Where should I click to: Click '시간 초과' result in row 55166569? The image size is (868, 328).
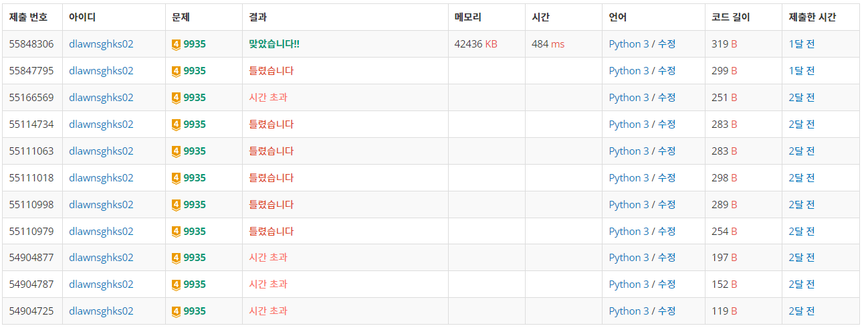pyautogui.click(x=268, y=98)
